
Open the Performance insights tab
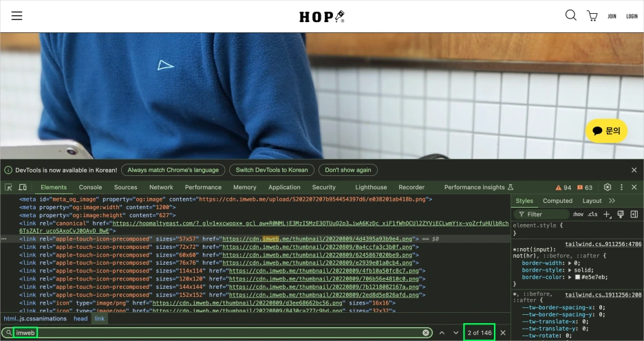[478, 187]
